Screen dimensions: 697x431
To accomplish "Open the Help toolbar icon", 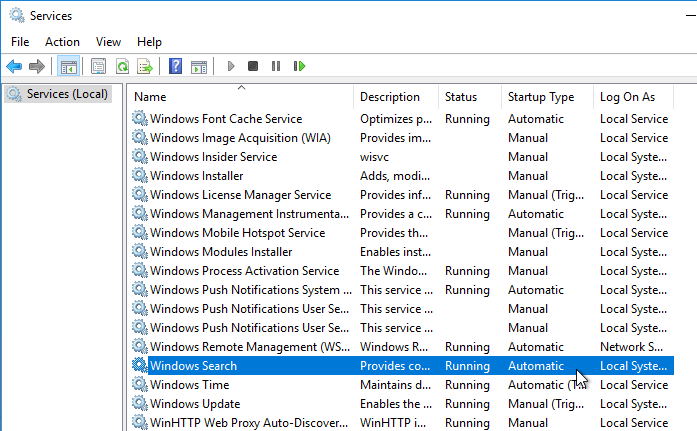I will pos(176,67).
